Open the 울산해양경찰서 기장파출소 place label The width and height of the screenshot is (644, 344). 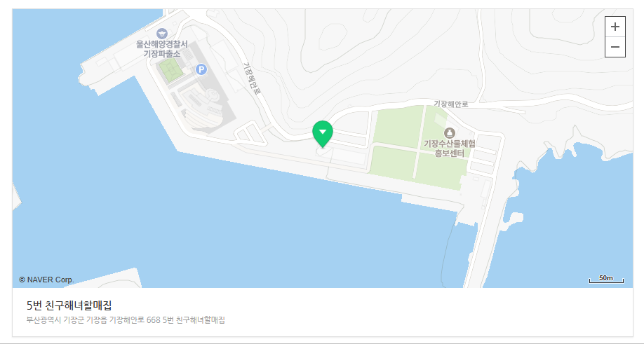162,49
